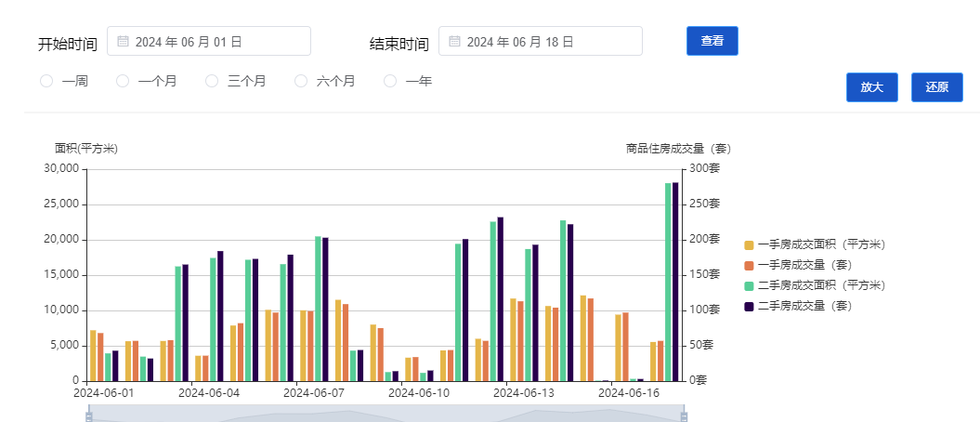Select the 六个月 range option
980x422 pixels.
(x=301, y=82)
